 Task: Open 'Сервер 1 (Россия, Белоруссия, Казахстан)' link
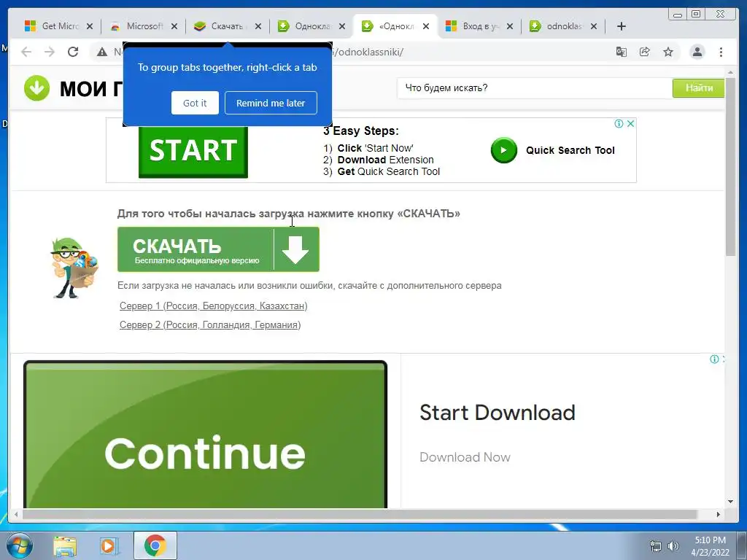click(214, 306)
